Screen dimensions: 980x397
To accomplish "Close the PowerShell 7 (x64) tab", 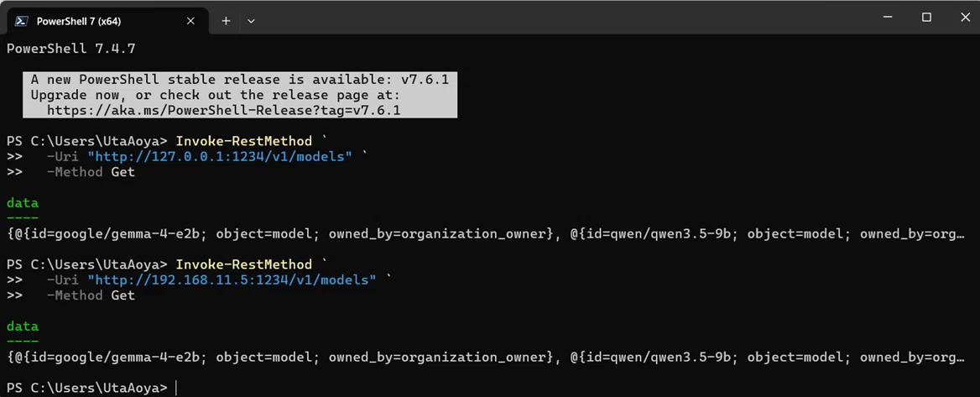I will click(x=190, y=21).
